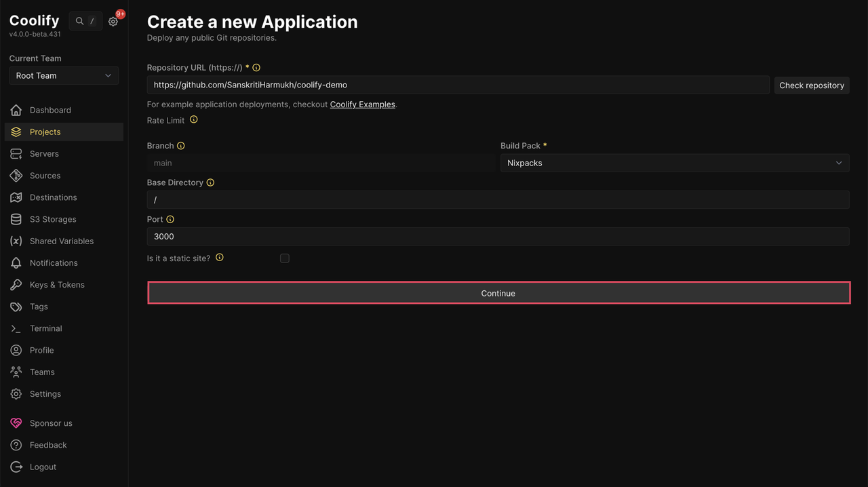The height and width of the screenshot is (487, 868).
Task: Click the Check repository button
Action: click(x=812, y=85)
